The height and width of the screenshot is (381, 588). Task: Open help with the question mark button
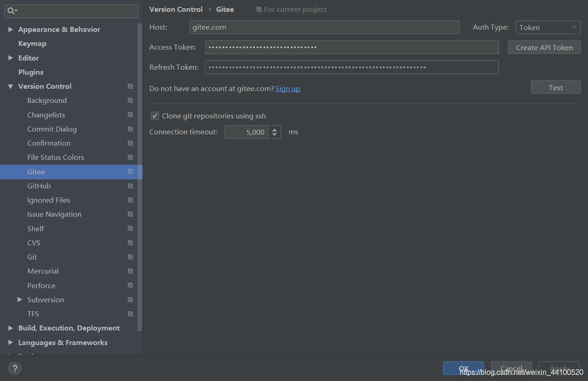15,368
